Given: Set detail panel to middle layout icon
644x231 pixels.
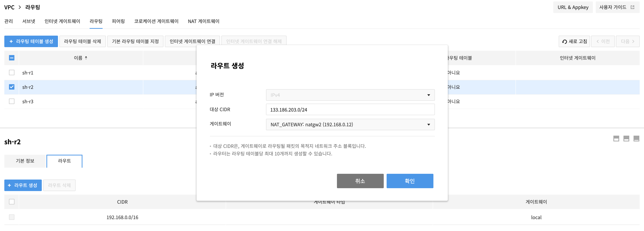Looking at the screenshot, I should 626,139.
